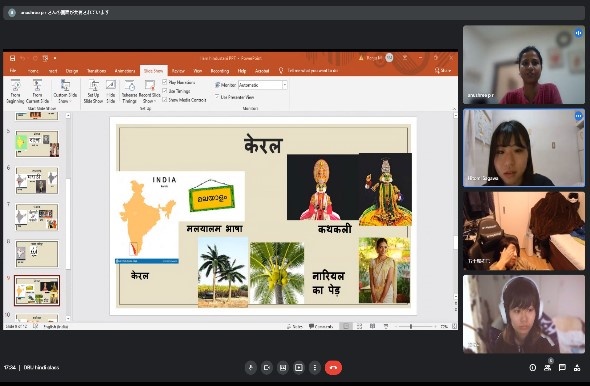Turn off the camera in meeting controls
Viewport: 590px width, 386px height.
(x=267, y=368)
